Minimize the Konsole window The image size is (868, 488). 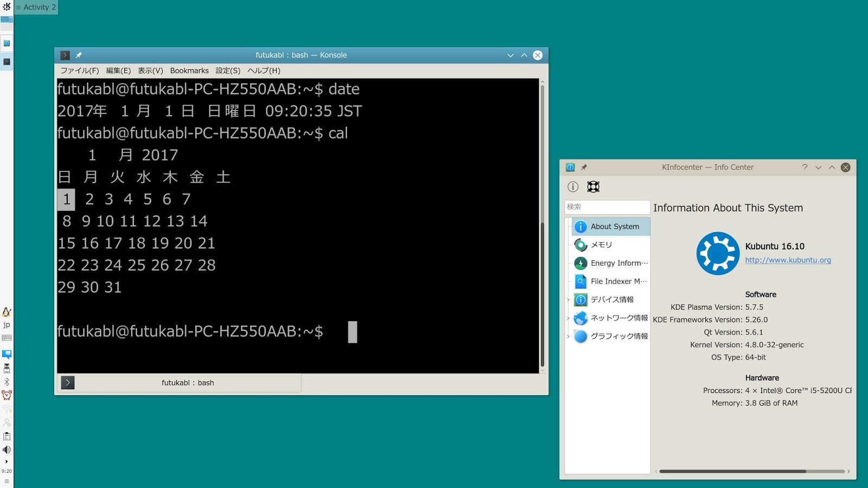(x=510, y=55)
